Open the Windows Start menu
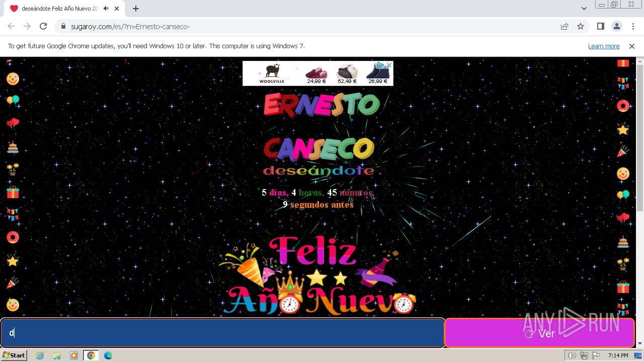644x362 pixels. point(14,355)
